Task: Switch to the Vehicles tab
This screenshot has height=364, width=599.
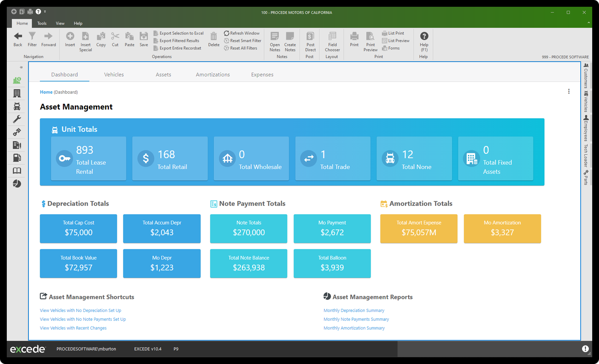Action: tap(114, 75)
